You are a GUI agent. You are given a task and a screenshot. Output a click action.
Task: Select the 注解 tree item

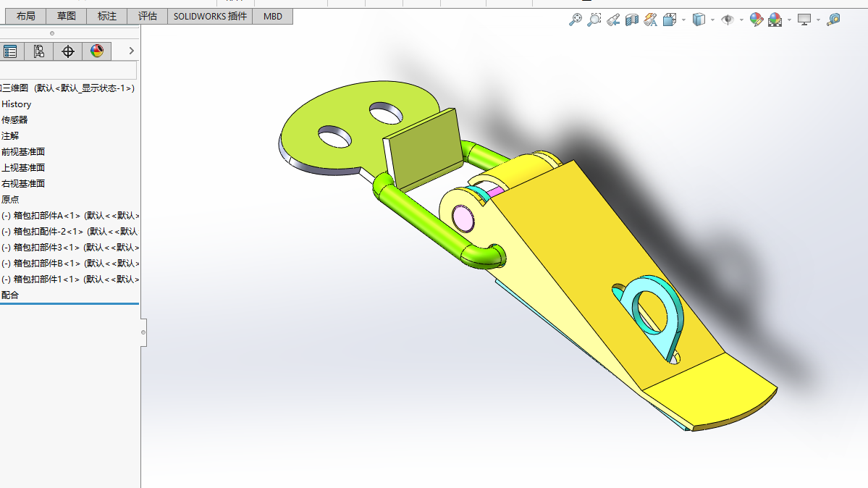point(10,135)
